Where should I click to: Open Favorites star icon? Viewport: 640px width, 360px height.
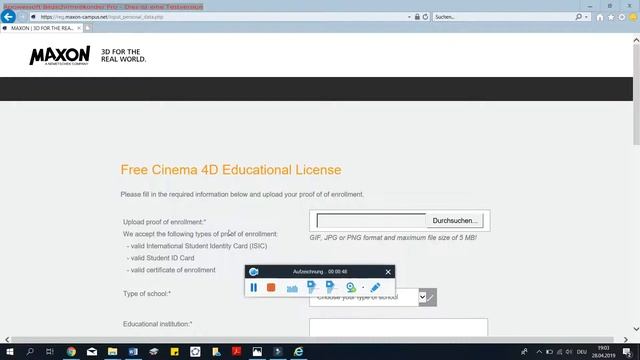(611, 17)
